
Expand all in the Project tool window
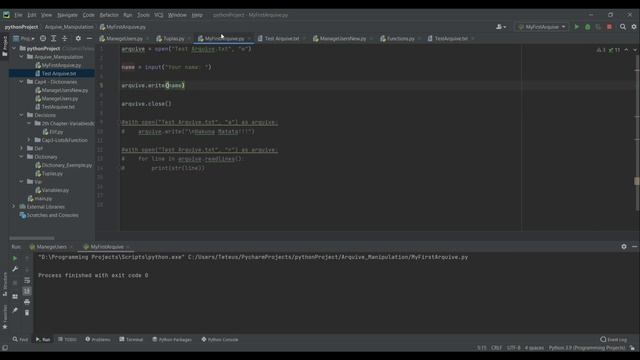[x=53, y=38]
